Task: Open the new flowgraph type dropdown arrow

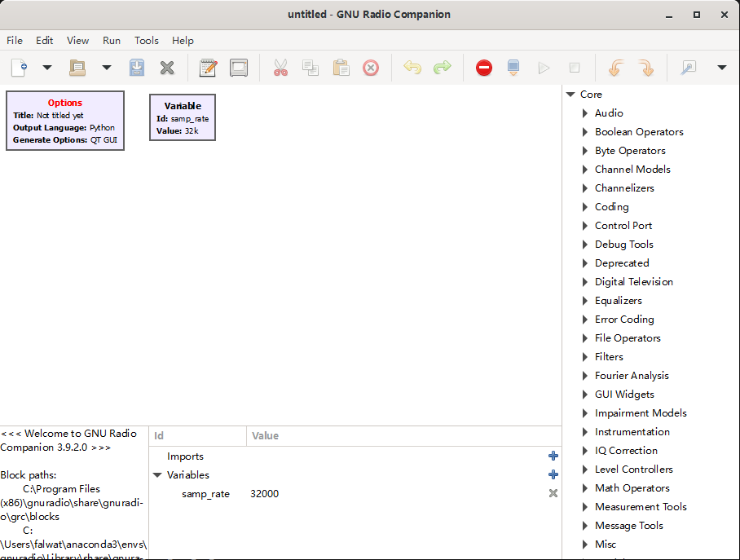Action: (47, 68)
